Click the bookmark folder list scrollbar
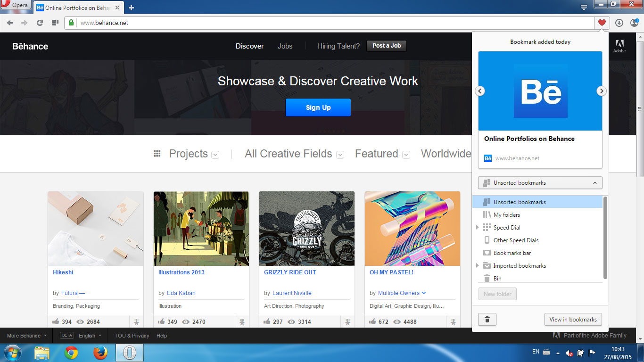 (x=605, y=238)
